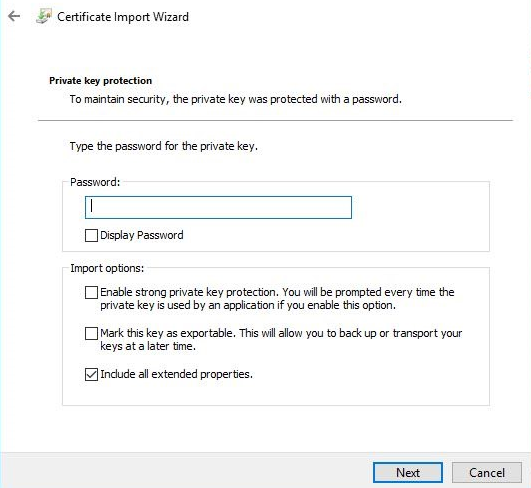The width and height of the screenshot is (531, 488).
Task: Click the Certificate Import Wizard icon
Action: click(44, 16)
